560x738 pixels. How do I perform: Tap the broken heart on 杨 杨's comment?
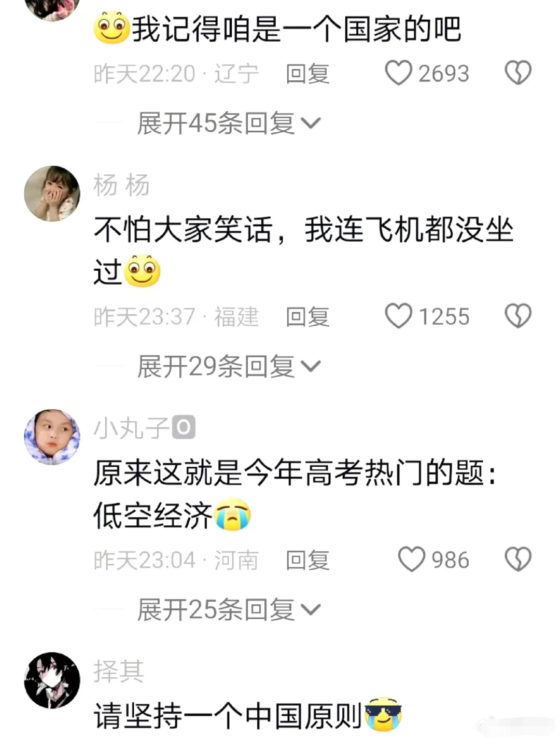pos(518,316)
